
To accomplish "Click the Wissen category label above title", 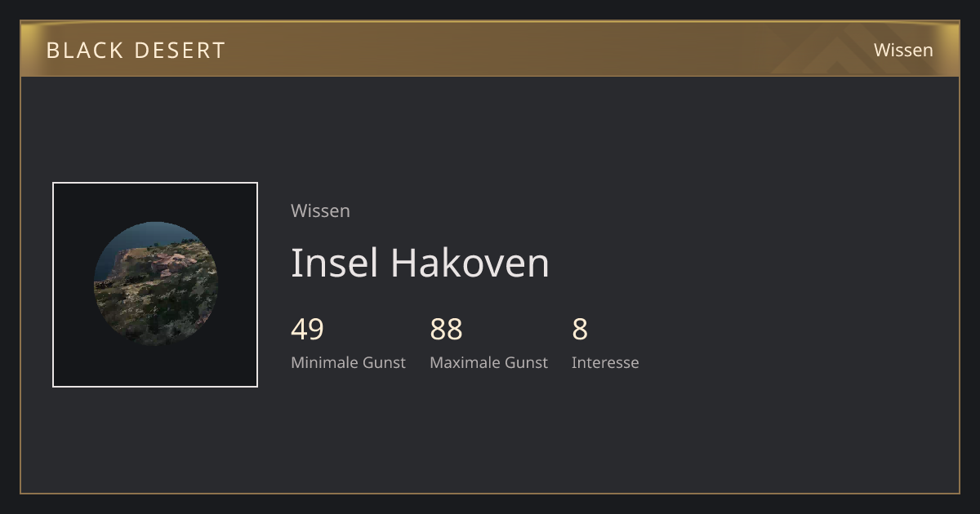I will 320,210.
